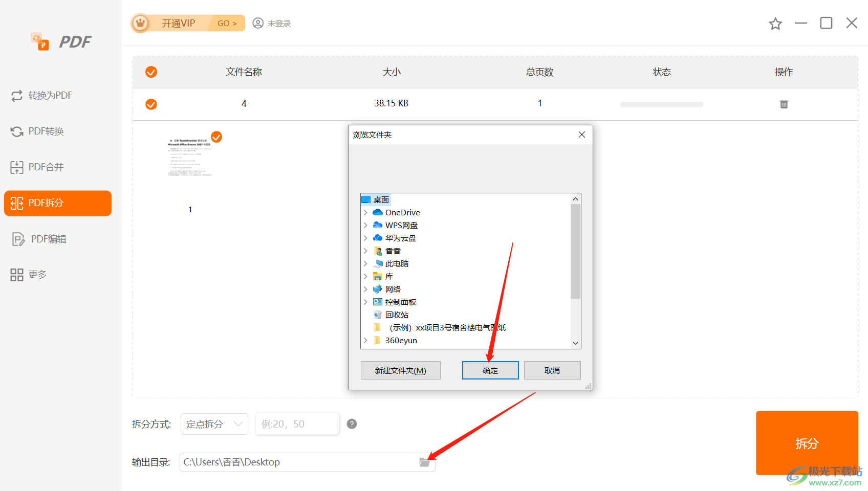Expand the 控制面板 tree node

(x=365, y=302)
